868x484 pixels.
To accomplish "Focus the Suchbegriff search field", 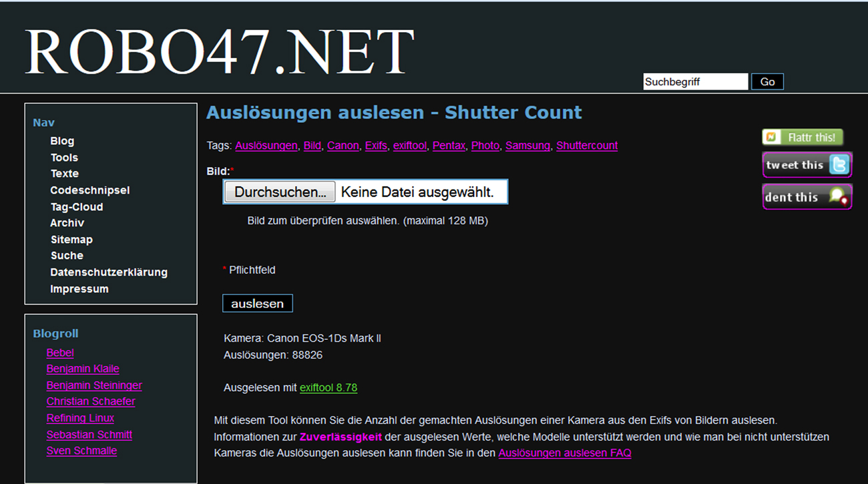I will pyautogui.click(x=694, y=81).
